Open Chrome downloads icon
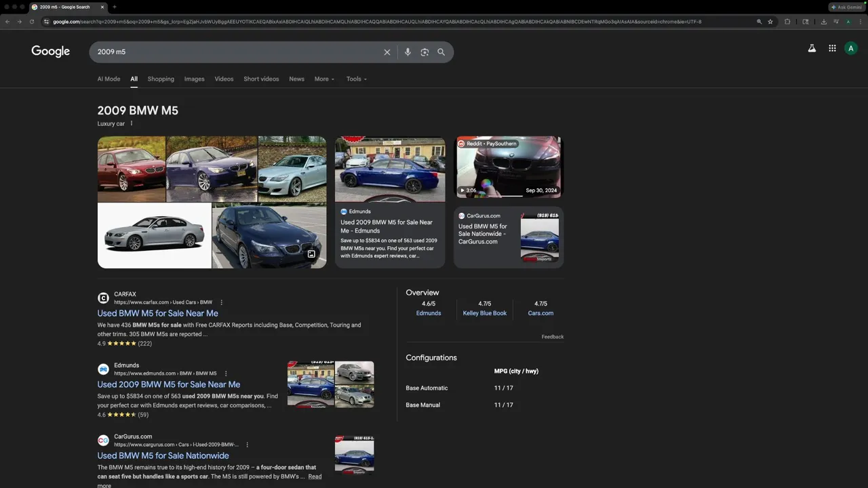Viewport: 868px width, 488px height. point(823,22)
